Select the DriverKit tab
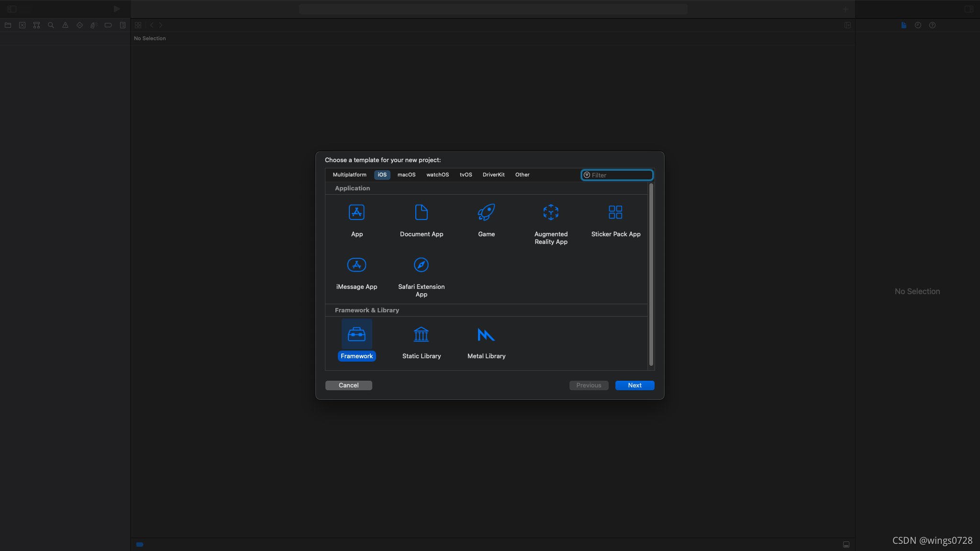The height and width of the screenshot is (551, 980). click(x=494, y=175)
